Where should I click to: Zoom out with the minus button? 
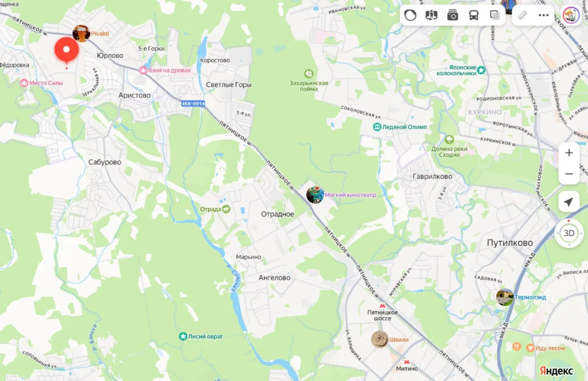click(569, 174)
